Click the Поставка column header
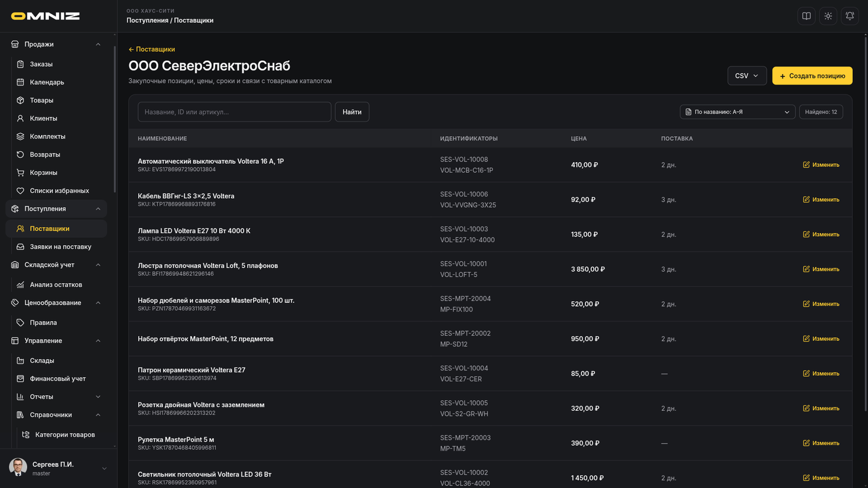 pyautogui.click(x=677, y=139)
